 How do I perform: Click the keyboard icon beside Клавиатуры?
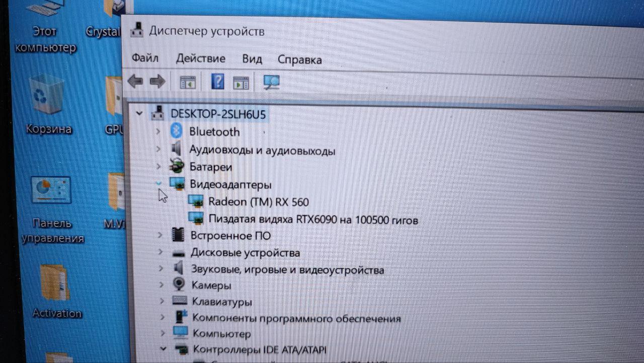tap(180, 301)
